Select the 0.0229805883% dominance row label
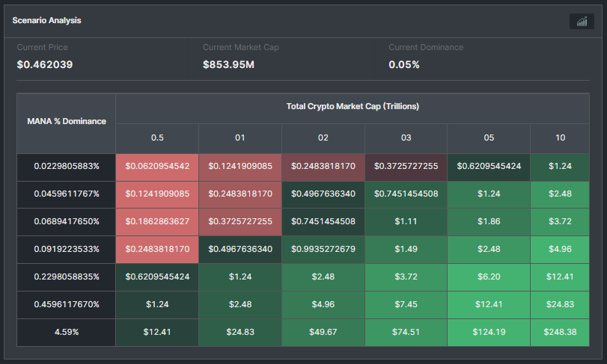 pos(67,166)
